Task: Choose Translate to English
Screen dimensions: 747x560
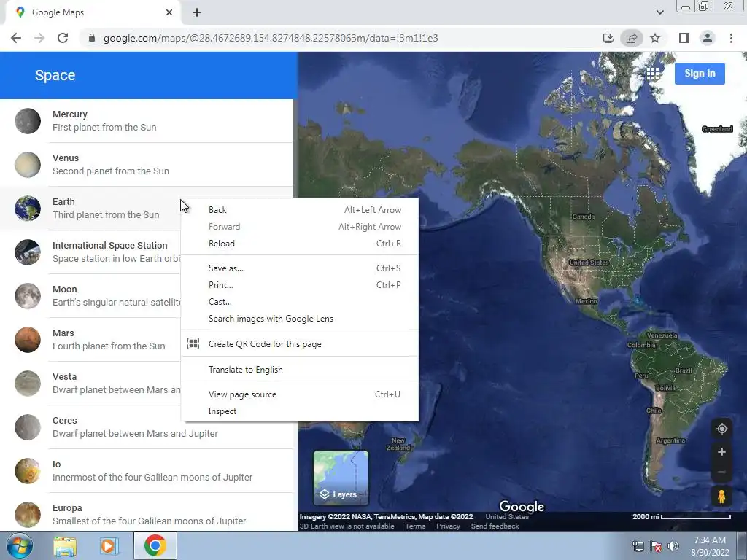Action: tap(300, 370)
